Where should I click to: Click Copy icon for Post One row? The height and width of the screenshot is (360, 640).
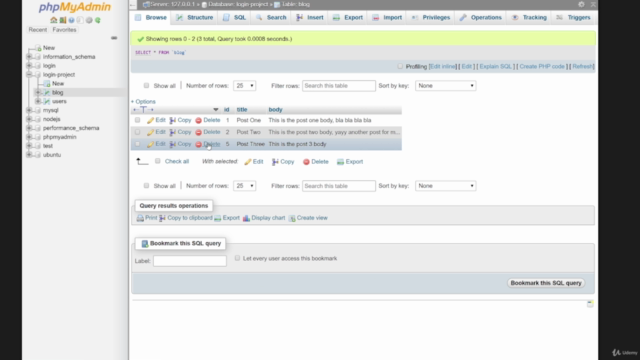[x=173, y=120]
